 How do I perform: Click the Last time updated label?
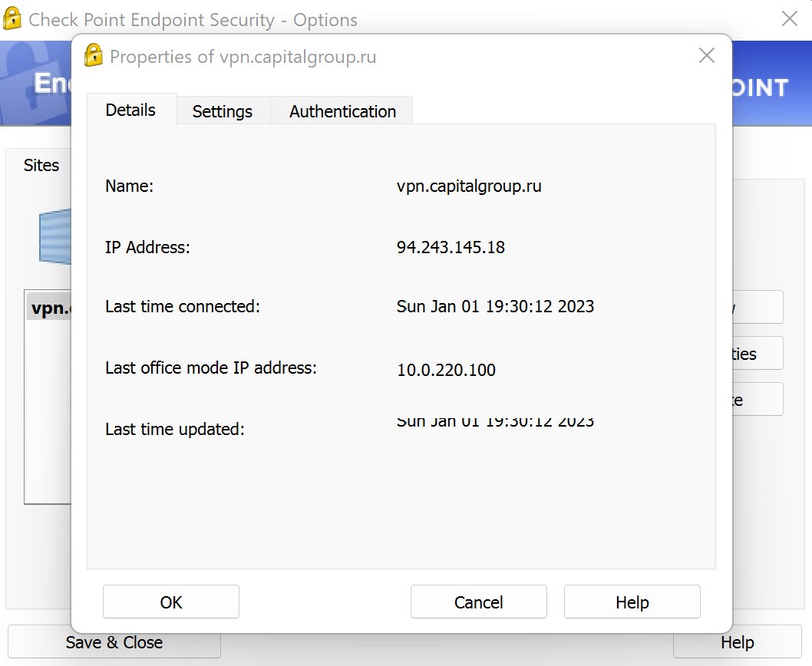pos(174,429)
